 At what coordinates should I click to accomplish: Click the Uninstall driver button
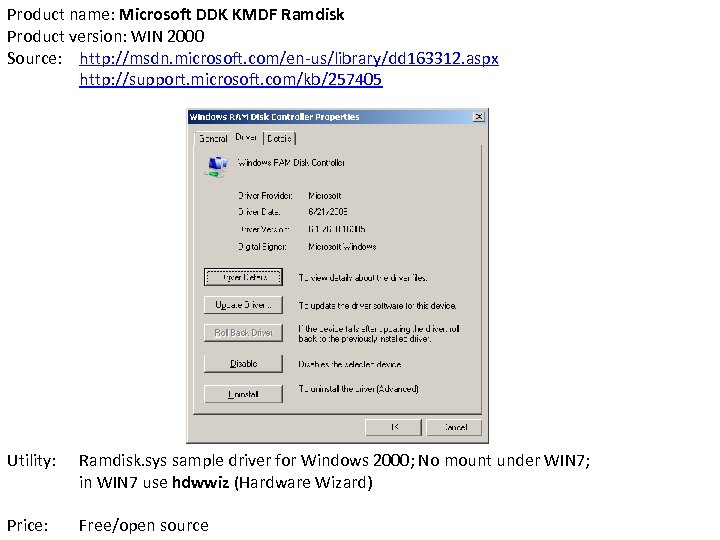click(x=243, y=394)
